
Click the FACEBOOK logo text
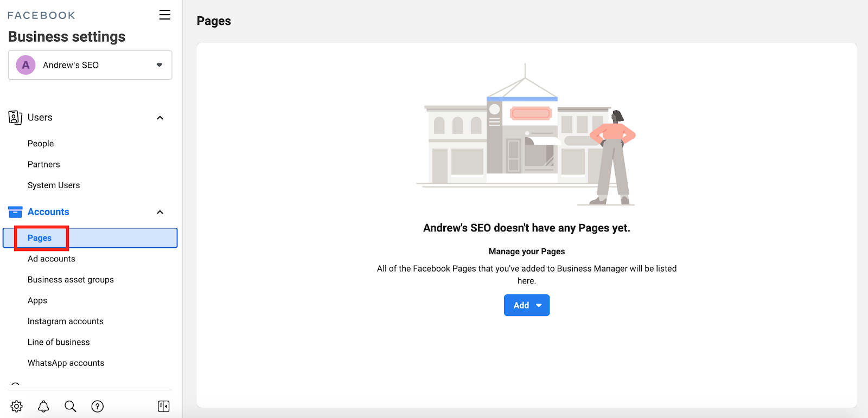click(x=41, y=15)
